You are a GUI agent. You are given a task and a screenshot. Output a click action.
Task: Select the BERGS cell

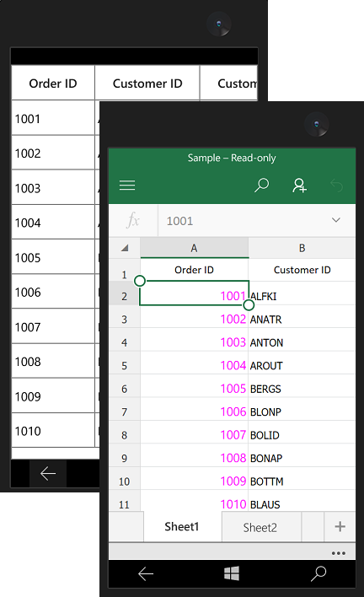click(302, 386)
